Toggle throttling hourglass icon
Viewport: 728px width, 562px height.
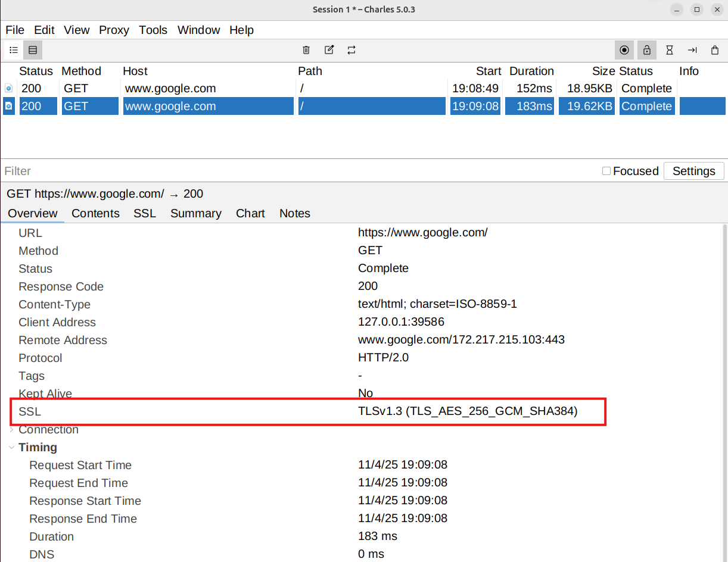(670, 50)
